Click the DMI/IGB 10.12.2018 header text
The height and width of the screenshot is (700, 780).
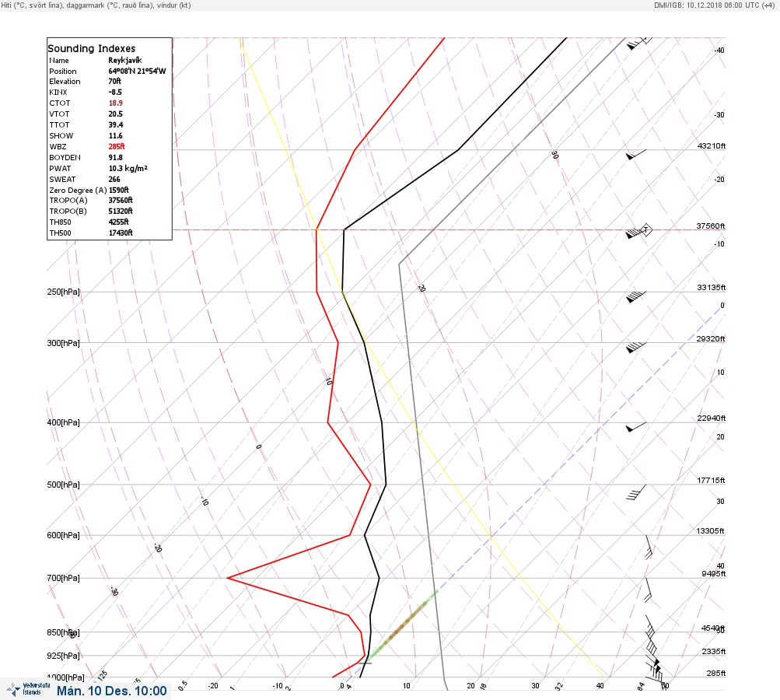click(715, 5)
